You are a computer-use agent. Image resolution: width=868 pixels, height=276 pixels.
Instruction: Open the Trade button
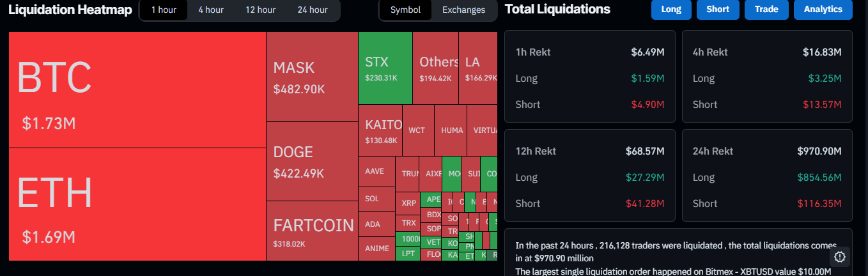766,10
